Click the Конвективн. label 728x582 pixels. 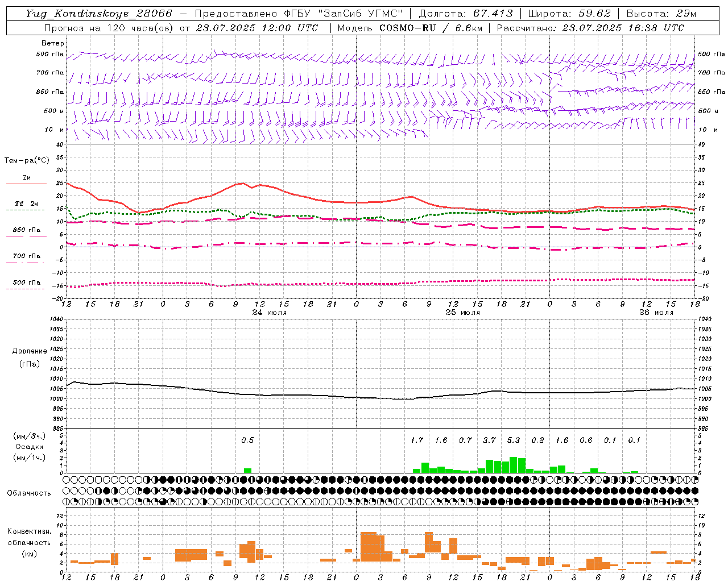30,531
